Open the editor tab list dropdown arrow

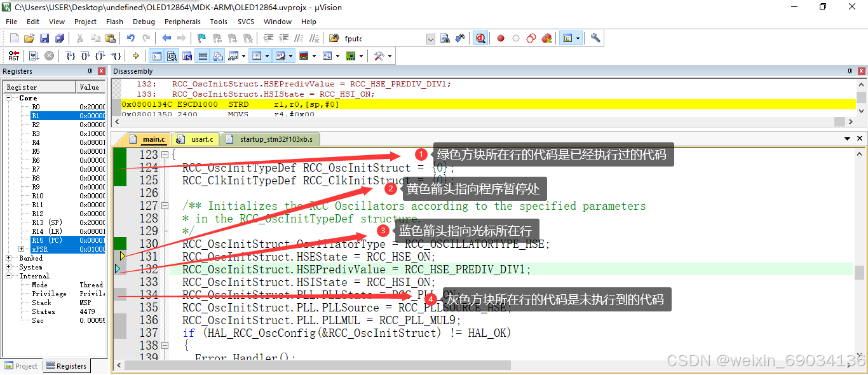click(848, 138)
